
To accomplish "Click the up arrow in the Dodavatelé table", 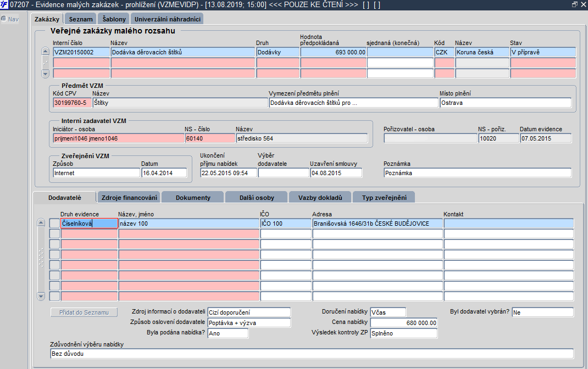I will click(x=41, y=222).
